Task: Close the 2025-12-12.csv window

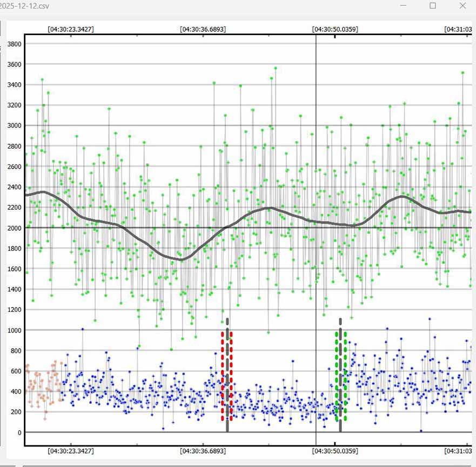Action: [462, 6]
